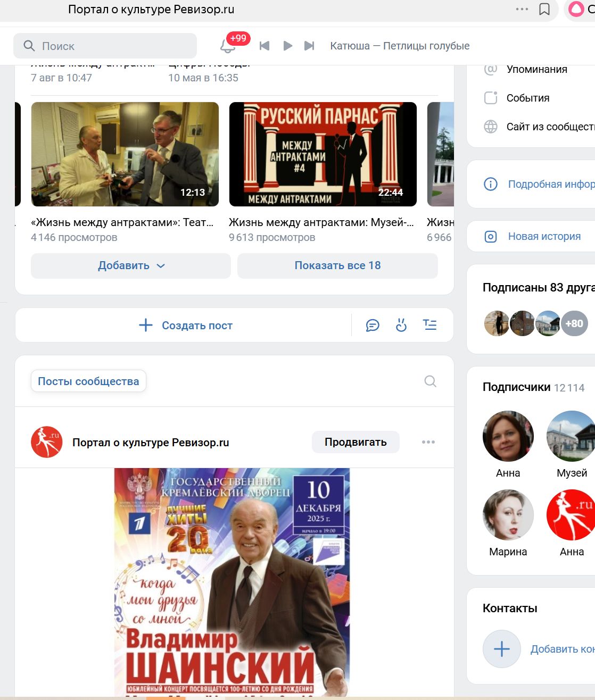Click the info circle icon
Image resolution: width=595 pixels, height=700 pixels.
click(x=491, y=184)
